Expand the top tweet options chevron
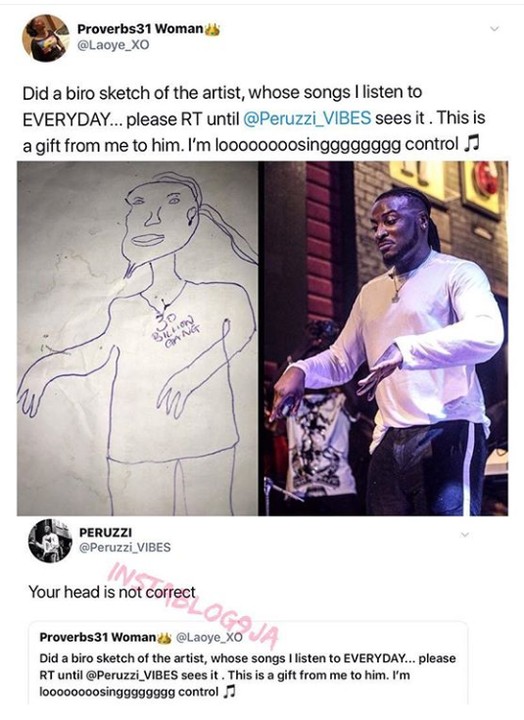 (495, 29)
